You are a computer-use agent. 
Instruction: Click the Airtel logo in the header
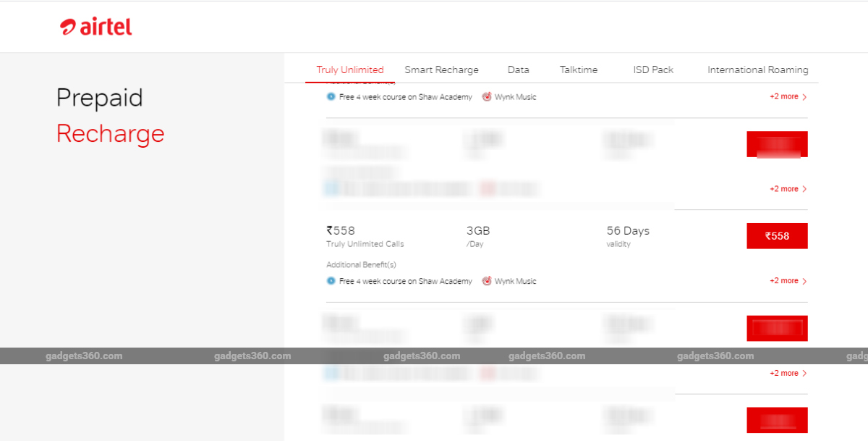(95, 26)
